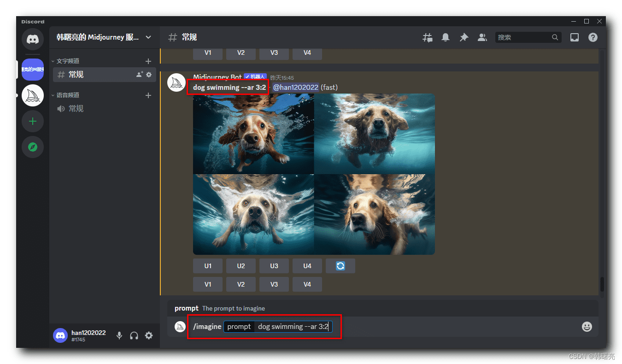
Task: Open help via question mark icon
Action: coord(593,37)
